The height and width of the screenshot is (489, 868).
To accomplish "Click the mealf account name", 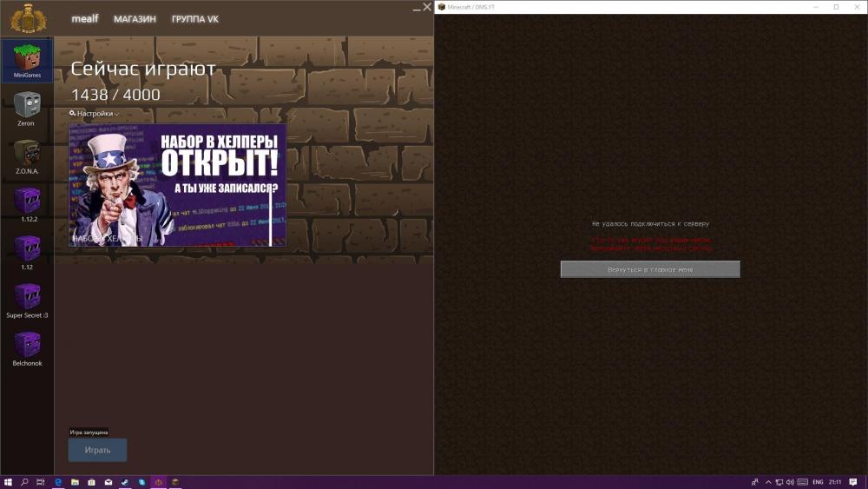I will click(x=85, y=19).
